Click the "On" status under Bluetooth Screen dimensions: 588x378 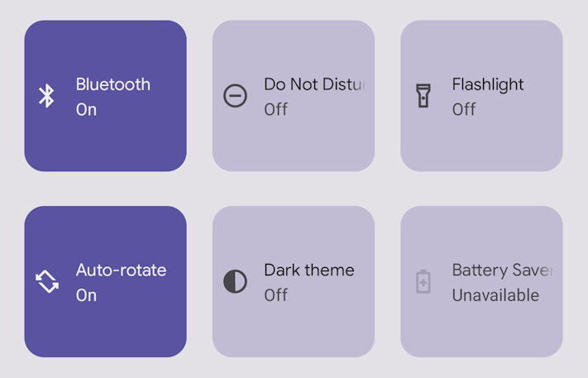pos(86,109)
